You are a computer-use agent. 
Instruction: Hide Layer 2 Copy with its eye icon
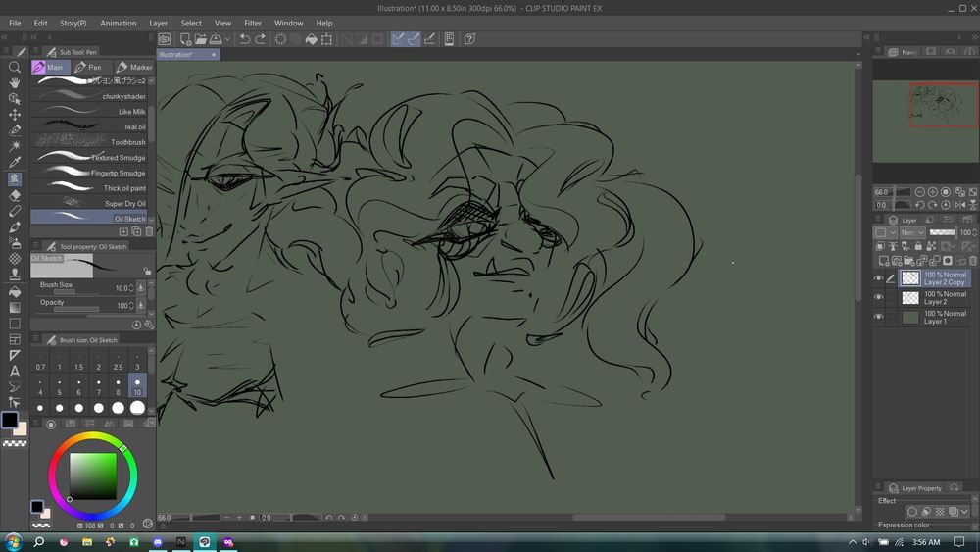(x=878, y=278)
